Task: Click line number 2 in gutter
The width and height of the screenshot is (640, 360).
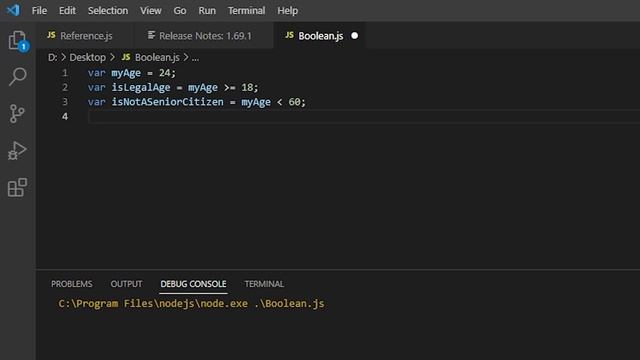Action: click(65, 87)
